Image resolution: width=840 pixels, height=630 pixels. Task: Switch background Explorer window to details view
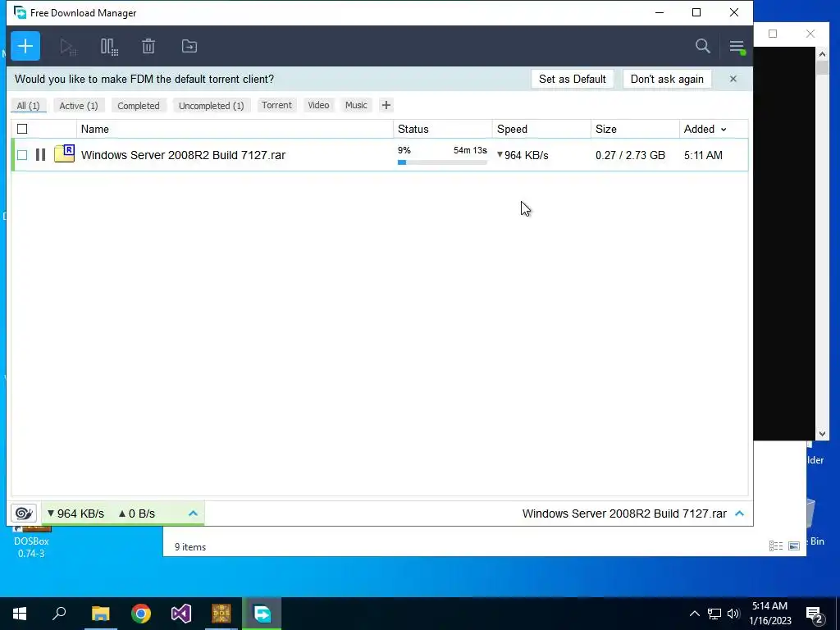pos(776,546)
